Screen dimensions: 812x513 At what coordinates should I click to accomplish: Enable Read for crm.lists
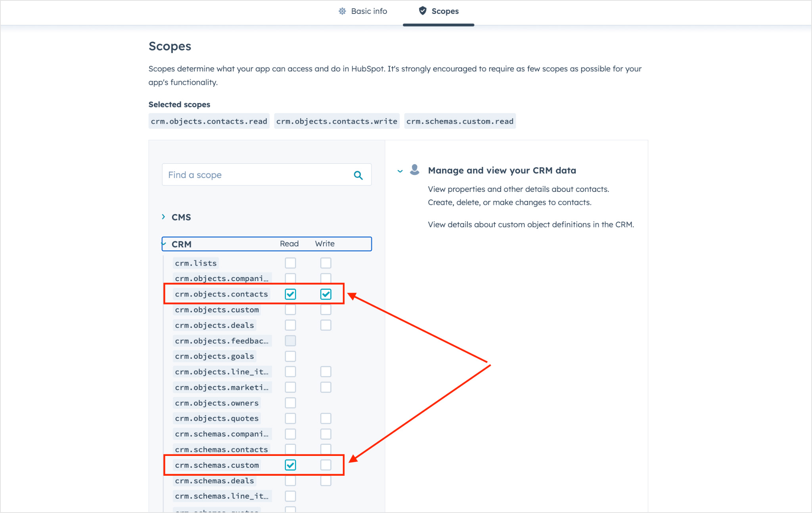point(290,263)
